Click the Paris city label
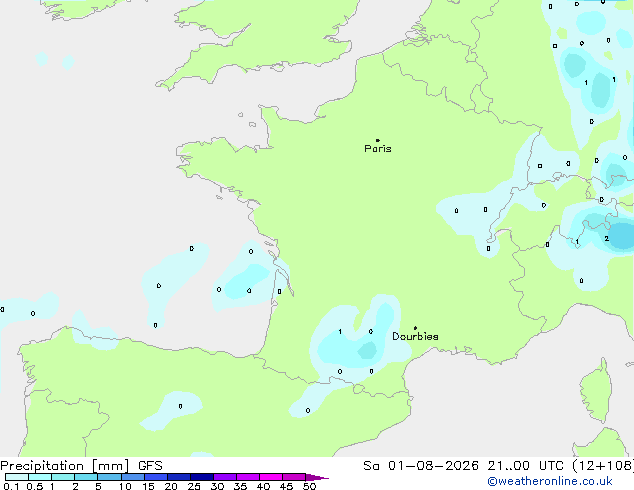 (378, 149)
